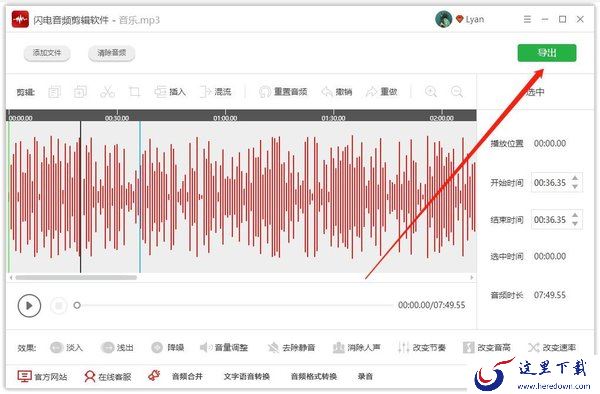Click the black playhead line in waveform
600x394 pixels.
point(80,197)
